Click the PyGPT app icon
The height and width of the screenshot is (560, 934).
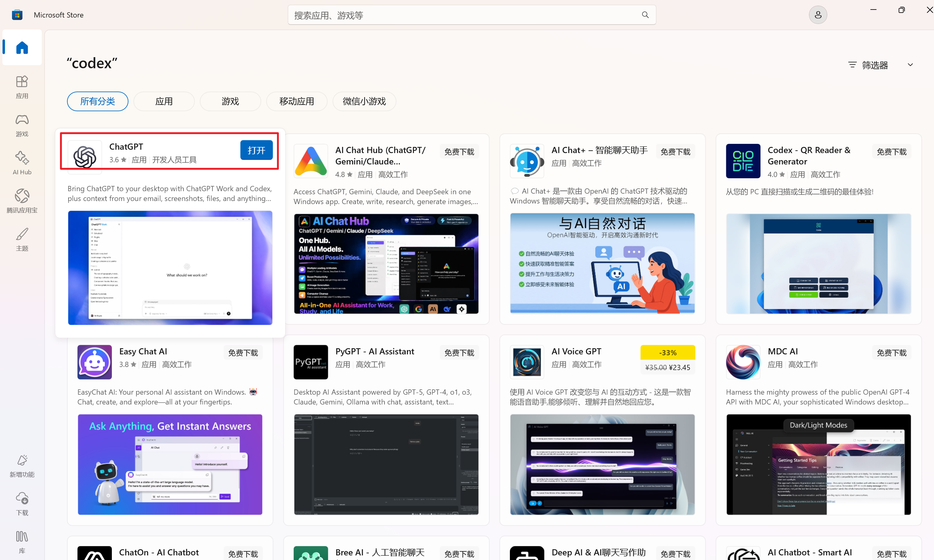(x=311, y=362)
